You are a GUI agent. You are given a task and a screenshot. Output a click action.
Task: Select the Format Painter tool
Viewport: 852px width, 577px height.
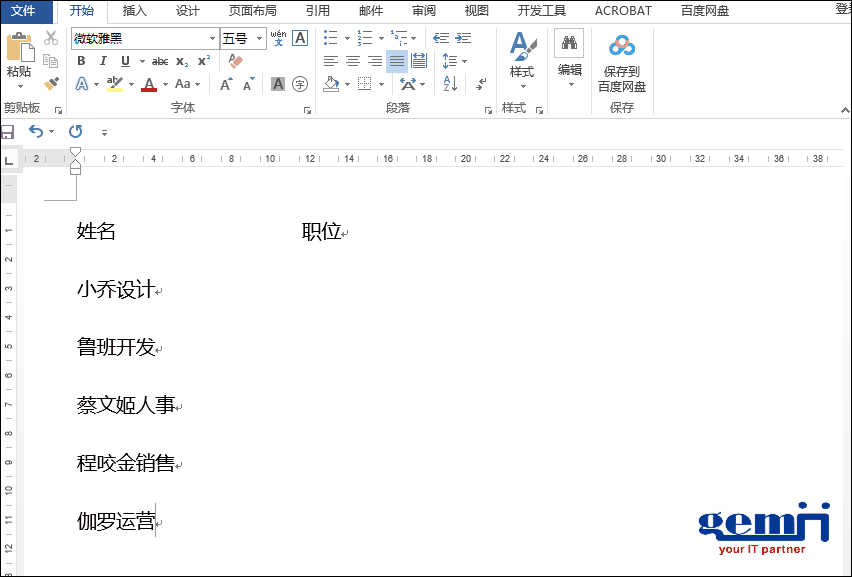point(50,82)
